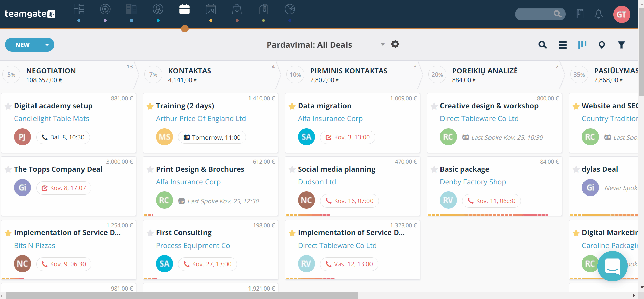Click PJ avatar on Digital academy setup

22,137
